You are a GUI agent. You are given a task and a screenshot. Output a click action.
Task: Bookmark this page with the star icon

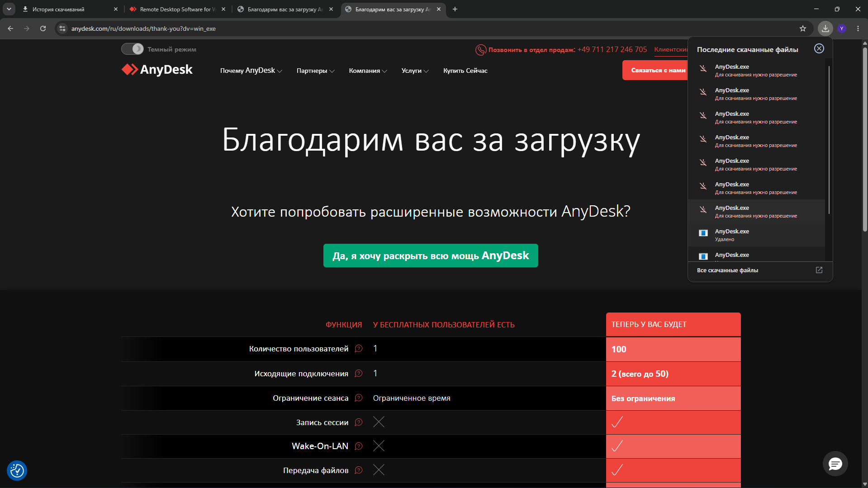click(x=803, y=28)
